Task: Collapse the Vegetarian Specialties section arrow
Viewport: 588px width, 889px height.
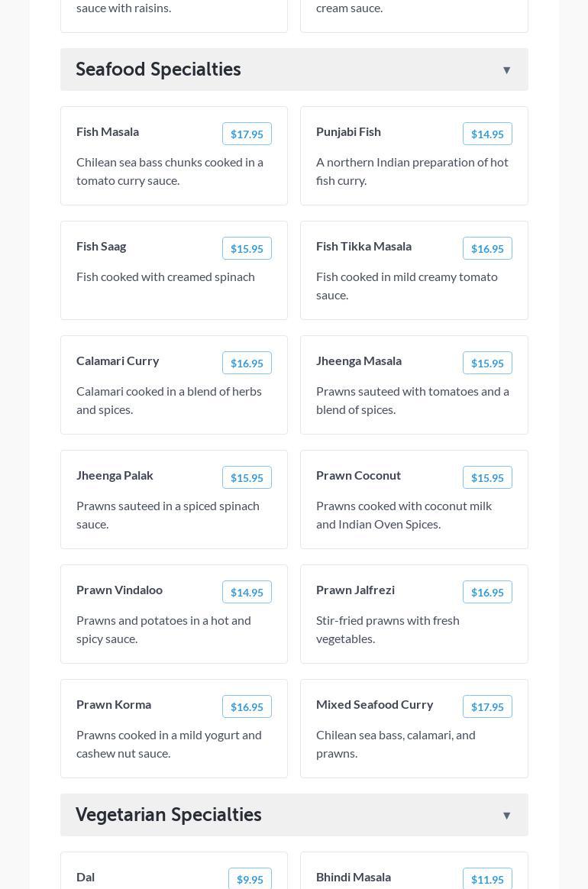Action: coord(506,816)
